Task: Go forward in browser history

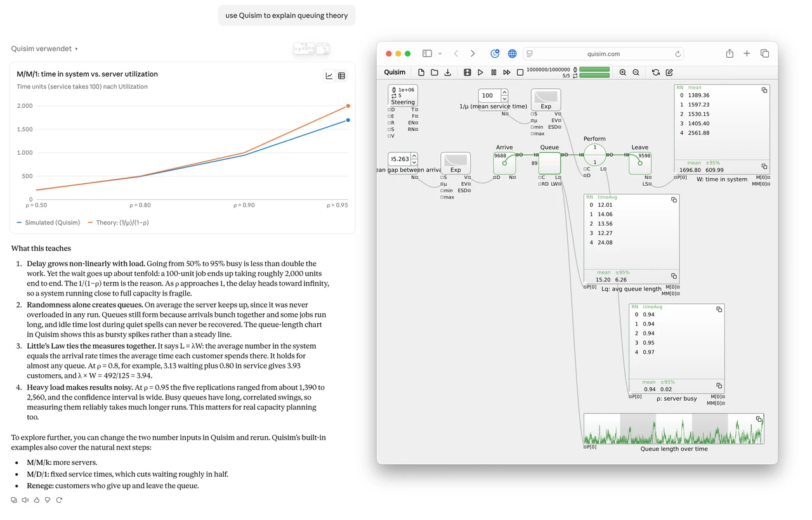Action: click(473, 54)
